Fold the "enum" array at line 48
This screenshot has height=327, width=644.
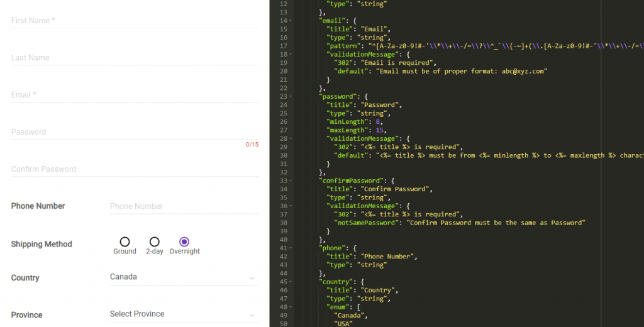291,307
